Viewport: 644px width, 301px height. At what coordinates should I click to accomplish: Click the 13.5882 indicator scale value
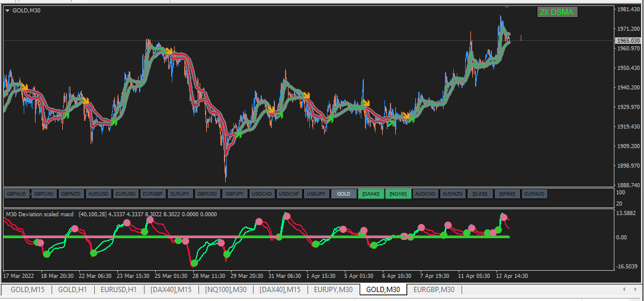point(627,213)
